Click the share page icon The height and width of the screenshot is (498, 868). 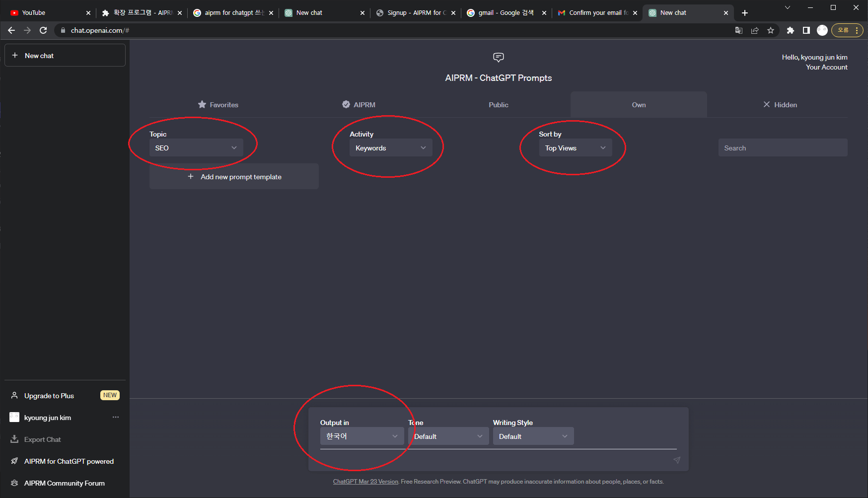(x=755, y=30)
